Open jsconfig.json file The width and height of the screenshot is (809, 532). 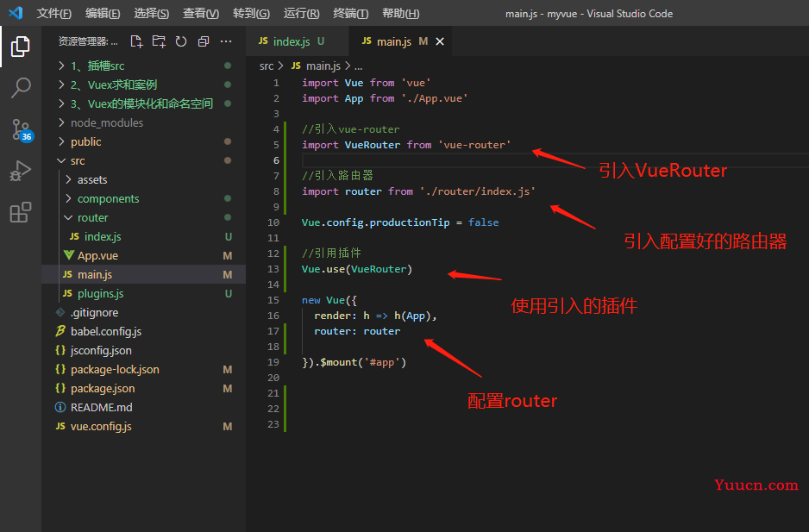click(143, 350)
